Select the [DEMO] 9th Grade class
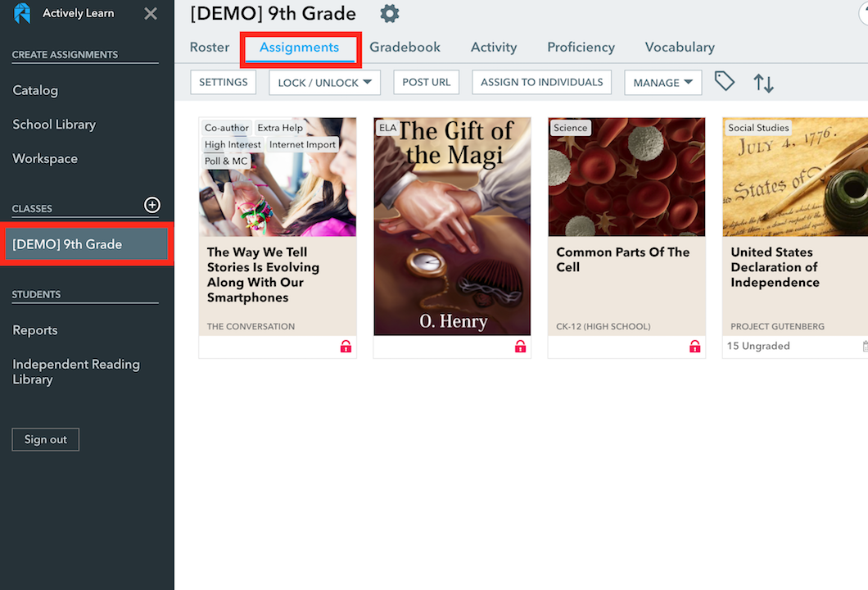This screenshot has height=590, width=868. tap(86, 244)
